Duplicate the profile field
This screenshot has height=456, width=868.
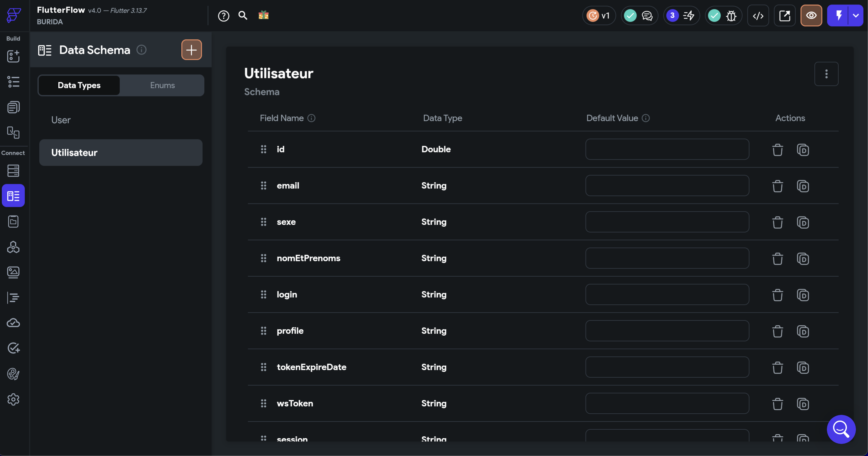pos(803,331)
